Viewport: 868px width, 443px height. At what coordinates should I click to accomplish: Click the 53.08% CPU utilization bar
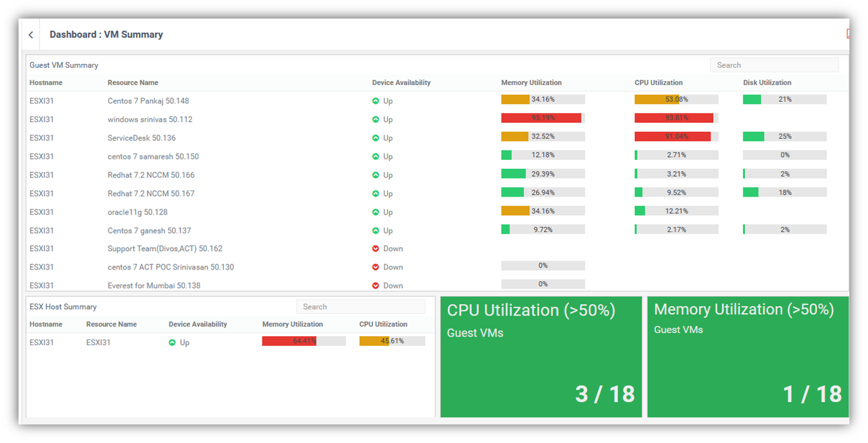[676, 99]
